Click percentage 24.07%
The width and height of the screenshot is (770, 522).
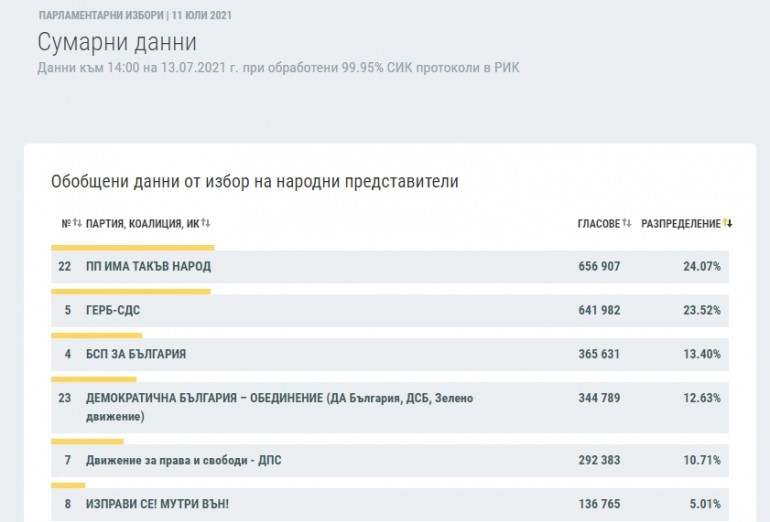coord(702,267)
